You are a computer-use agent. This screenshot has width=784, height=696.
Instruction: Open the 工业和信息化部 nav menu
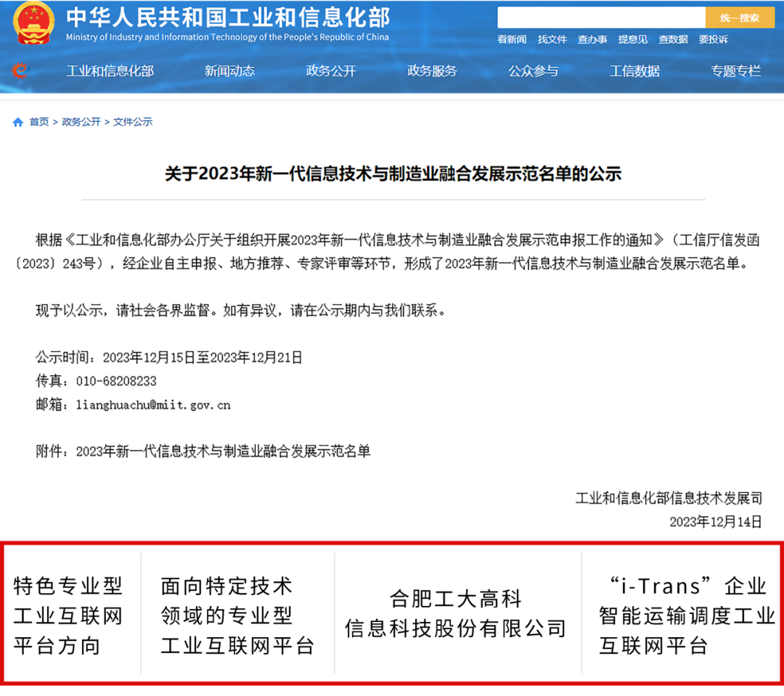[110, 71]
